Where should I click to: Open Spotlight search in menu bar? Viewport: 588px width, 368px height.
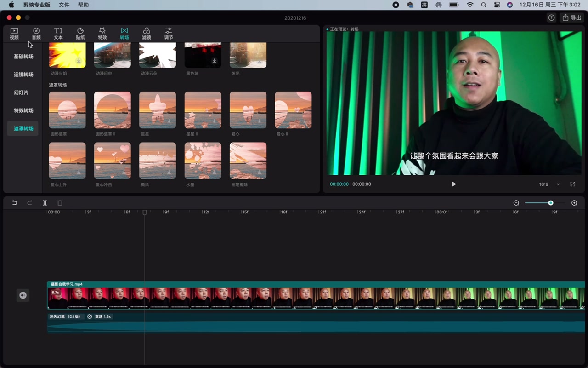484,5
